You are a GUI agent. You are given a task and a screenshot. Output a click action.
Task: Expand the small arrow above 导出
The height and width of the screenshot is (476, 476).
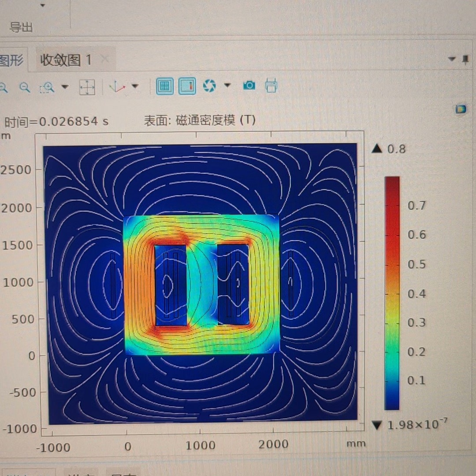click(x=42, y=5)
